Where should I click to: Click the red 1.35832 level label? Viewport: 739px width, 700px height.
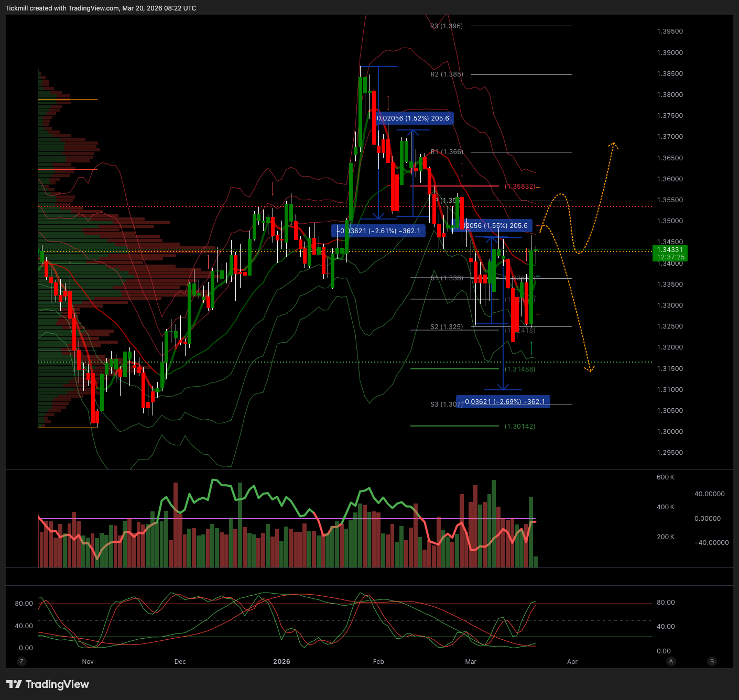click(520, 187)
